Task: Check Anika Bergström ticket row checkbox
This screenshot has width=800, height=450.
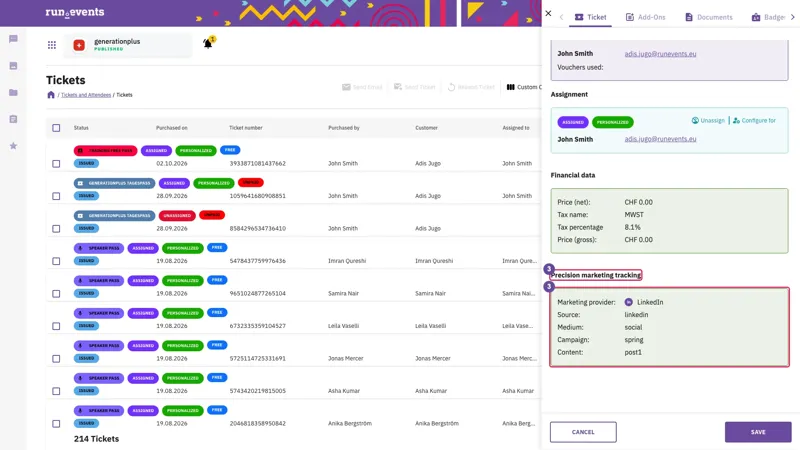Action: coord(56,423)
